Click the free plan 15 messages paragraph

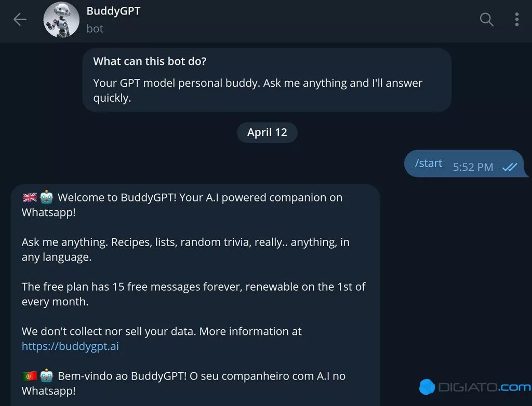pos(193,294)
